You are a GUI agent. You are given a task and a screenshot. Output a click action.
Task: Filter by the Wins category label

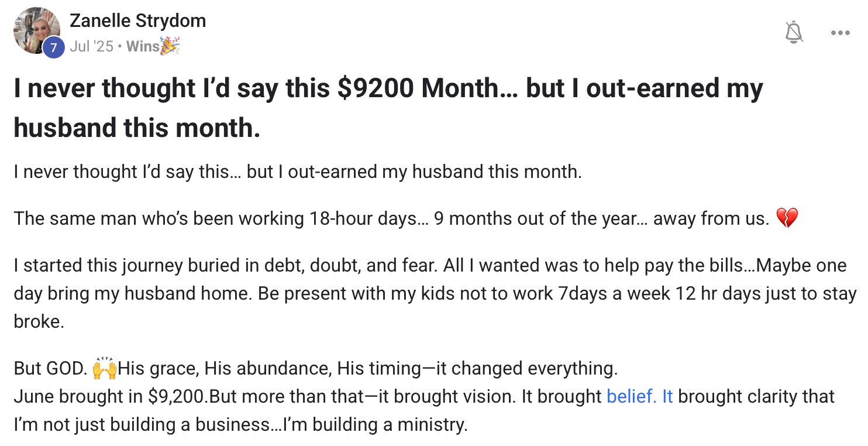click(x=143, y=46)
